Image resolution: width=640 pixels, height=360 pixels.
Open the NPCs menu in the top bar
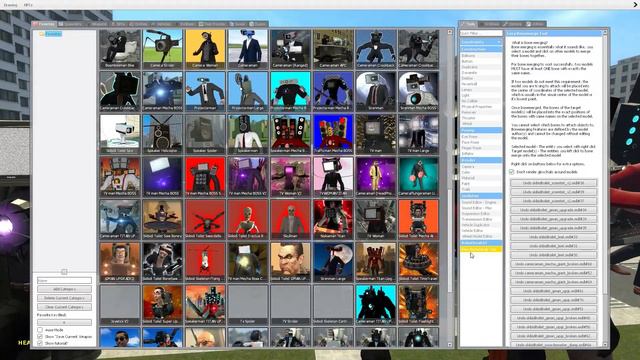coord(28,5)
